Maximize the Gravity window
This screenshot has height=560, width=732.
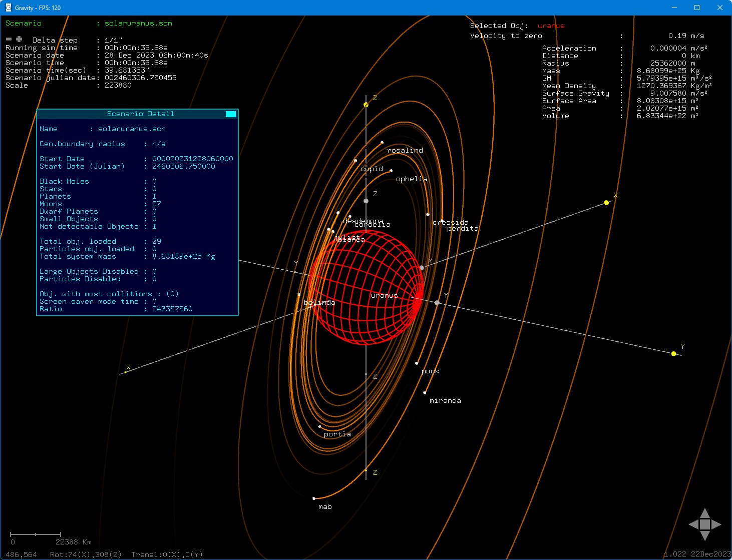(697, 8)
